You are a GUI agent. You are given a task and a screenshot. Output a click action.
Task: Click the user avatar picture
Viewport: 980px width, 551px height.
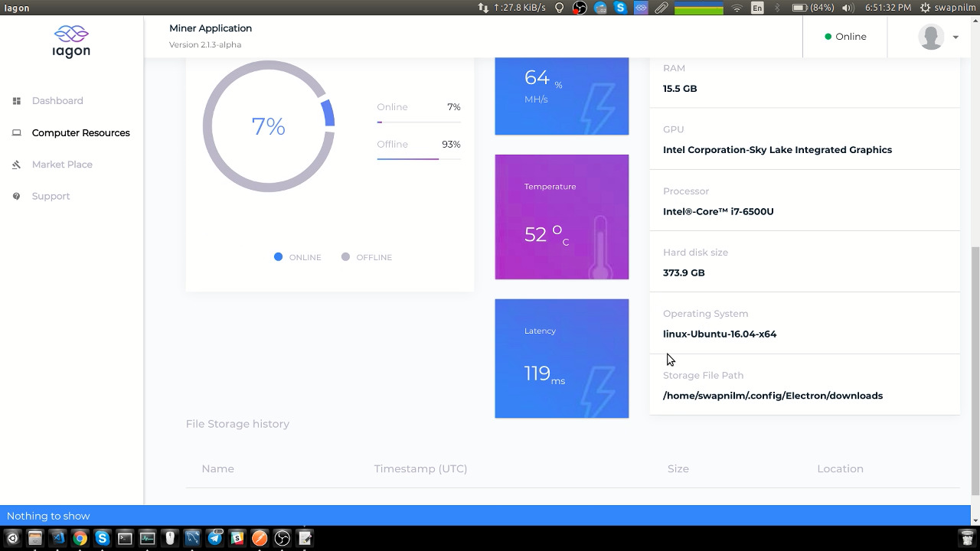point(931,37)
